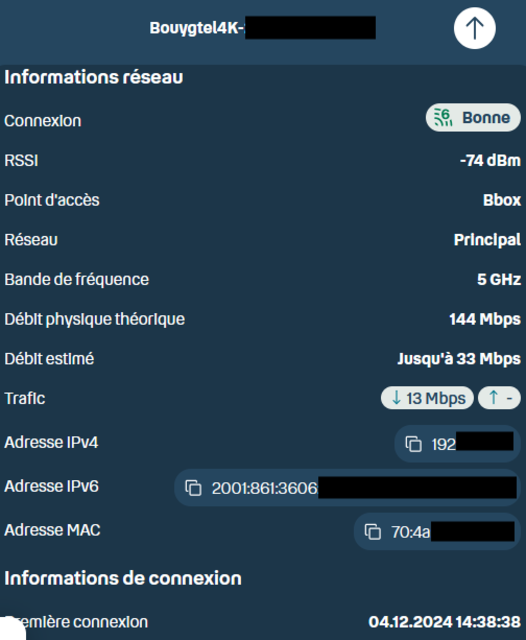
Task: Copy the IPv6 address
Action: point(193,488)
